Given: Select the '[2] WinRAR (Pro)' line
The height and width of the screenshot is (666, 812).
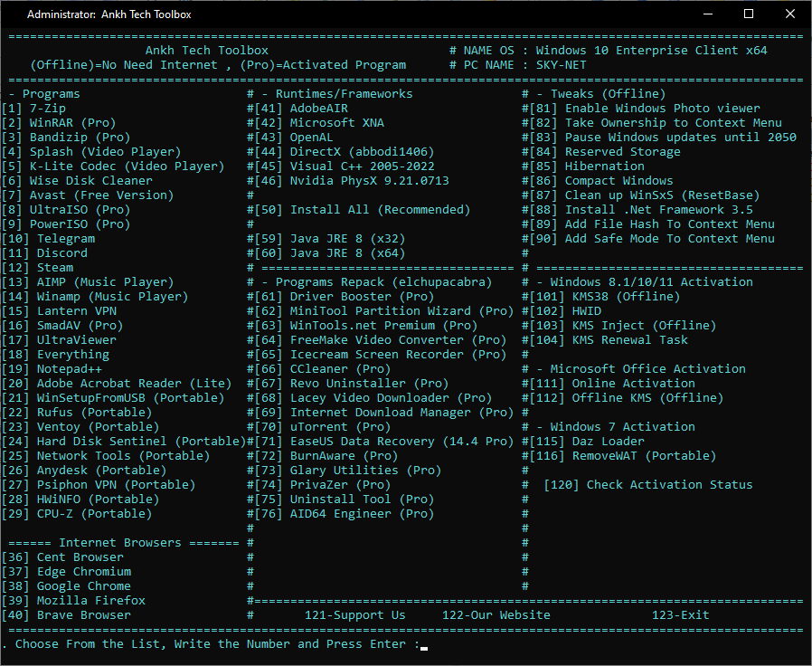Looking at the screenshot, I should [59, 123].
